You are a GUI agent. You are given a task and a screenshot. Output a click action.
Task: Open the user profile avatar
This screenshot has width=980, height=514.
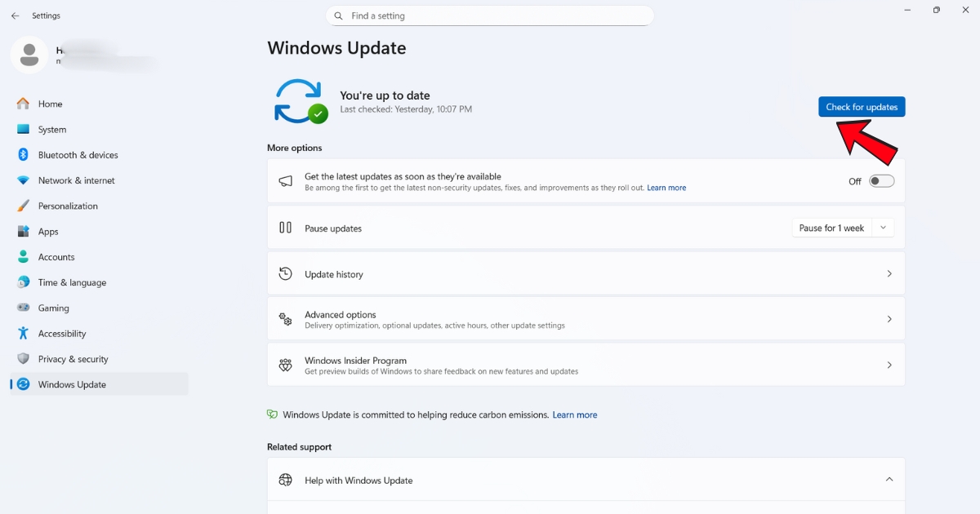pos(29,55)
